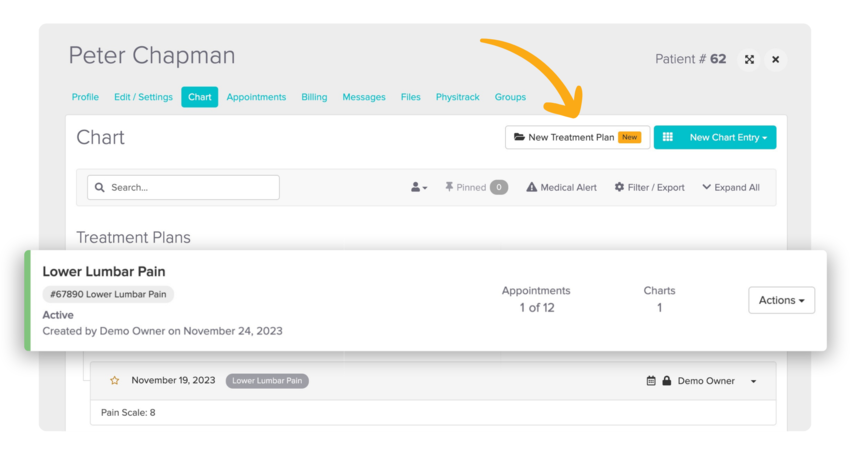
Task: Open the practitioner filter person icon
Action: pos(418,187)
